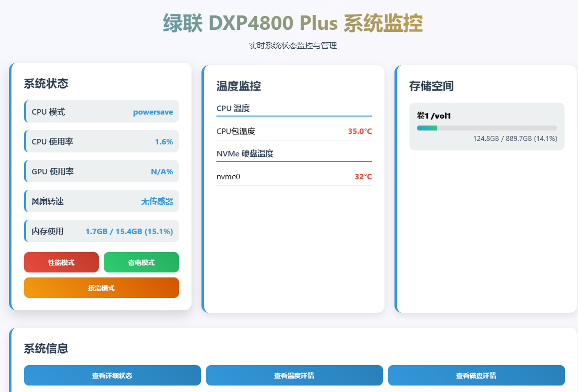The height and width of the screenshot is (392, 578).
Task: Click the 实时系统状态监控与管理 subtitle
Action: point(293,46)
